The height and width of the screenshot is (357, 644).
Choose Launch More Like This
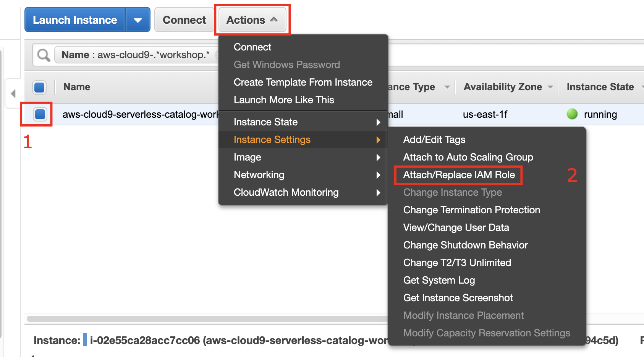[x=284, y=100]
